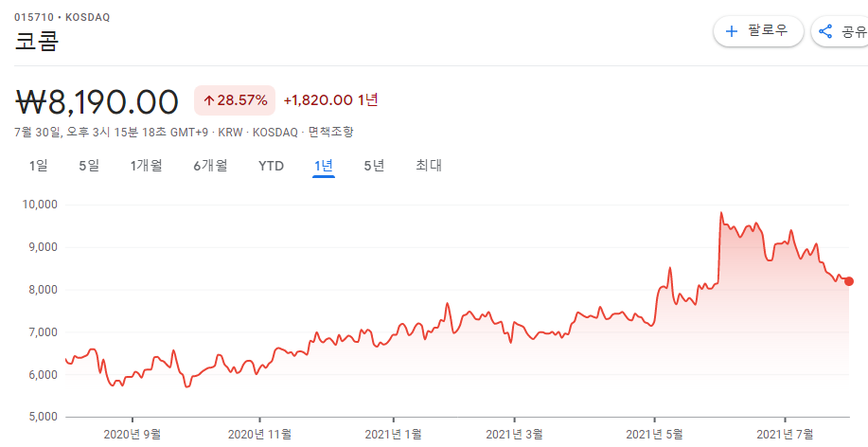
Task: Select the 1일 range tab
Action: (39, 166)
